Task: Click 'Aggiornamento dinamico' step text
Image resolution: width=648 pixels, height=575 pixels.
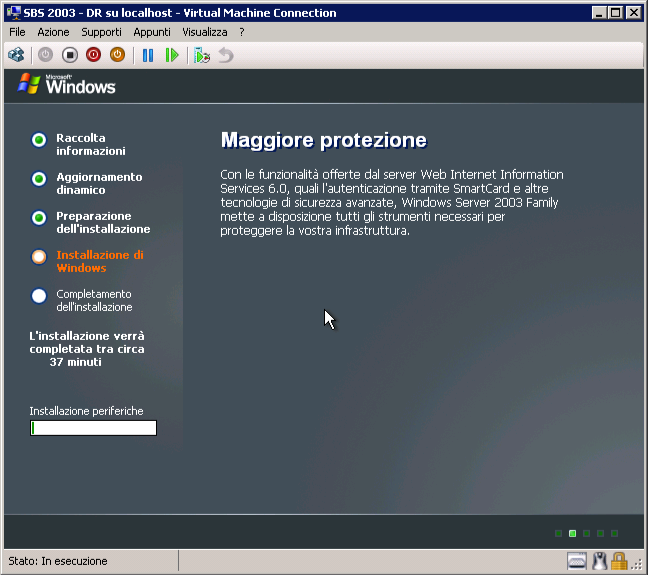Action: point(99,183)
